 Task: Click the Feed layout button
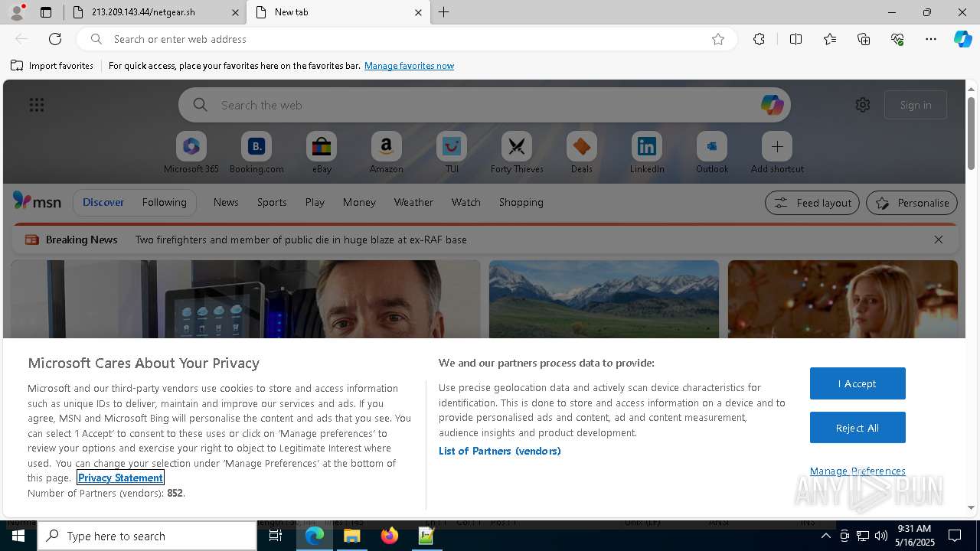[x=812, y=203]
